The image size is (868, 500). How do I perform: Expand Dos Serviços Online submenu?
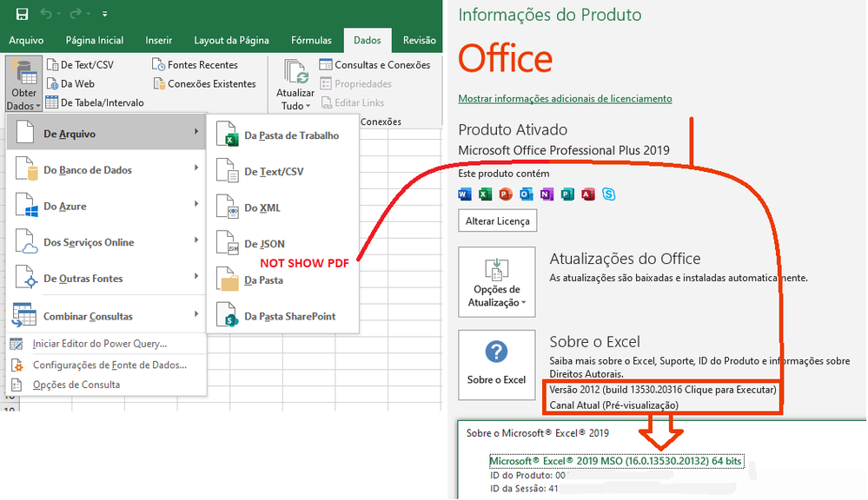(106, 241)
